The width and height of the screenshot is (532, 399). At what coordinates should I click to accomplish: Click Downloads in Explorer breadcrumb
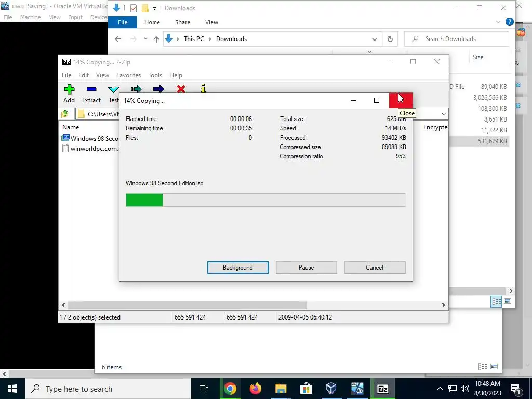click(x=231, y=39)
